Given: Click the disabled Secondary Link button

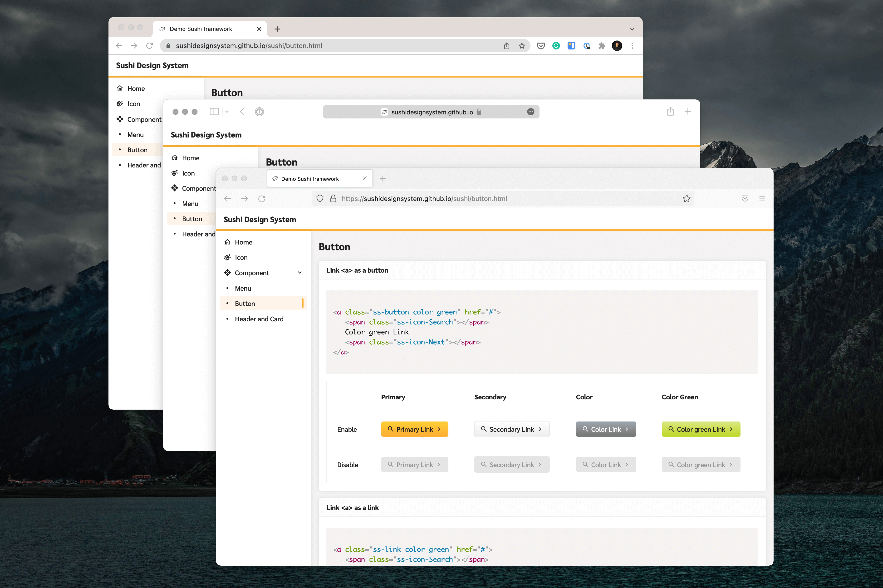Looking at the screenshot, I should 511,464.
